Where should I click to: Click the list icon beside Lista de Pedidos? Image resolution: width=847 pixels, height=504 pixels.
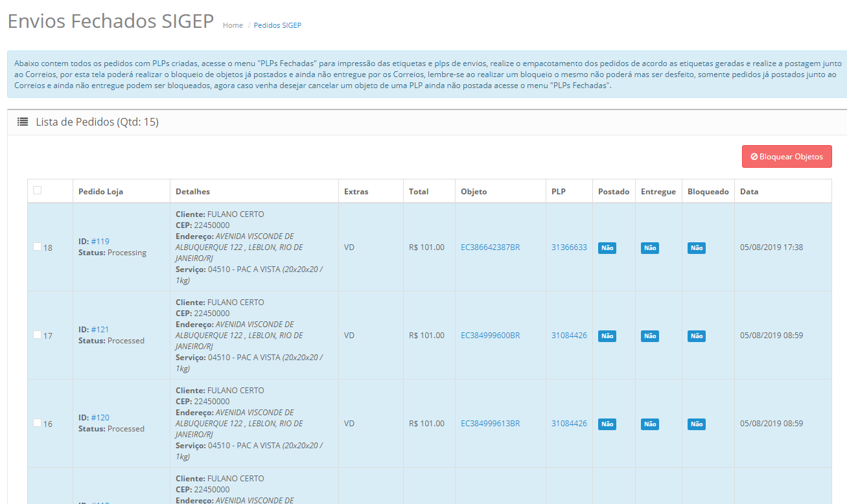pyautogui.click(x=23, y=122)
